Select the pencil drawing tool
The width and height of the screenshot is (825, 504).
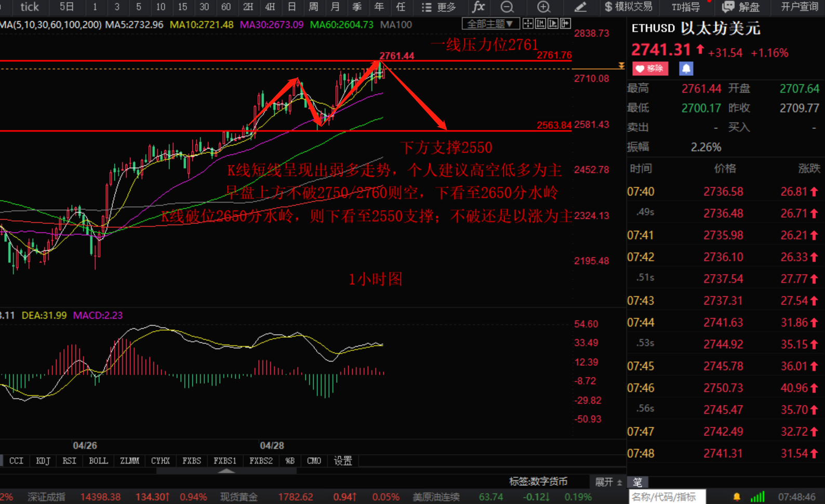(580, 7)
